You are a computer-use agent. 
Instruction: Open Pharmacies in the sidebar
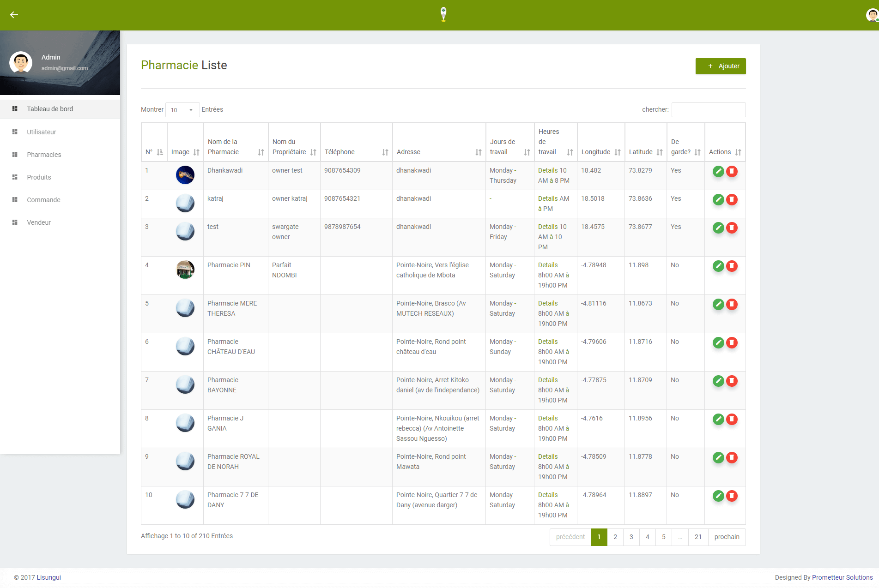(x=44, y=155)
